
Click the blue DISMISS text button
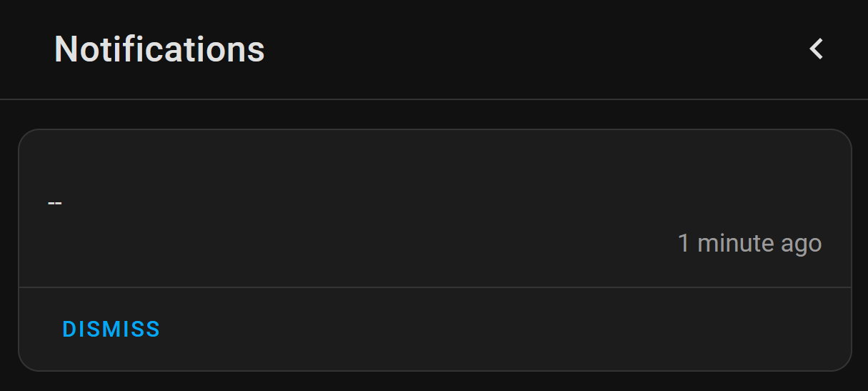tap(111, 330)
